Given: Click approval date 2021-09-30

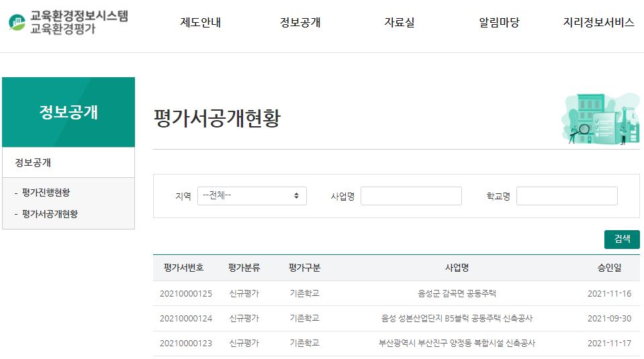Looking at the screenshot, I should pyautogui.click(x=609, y=318).
